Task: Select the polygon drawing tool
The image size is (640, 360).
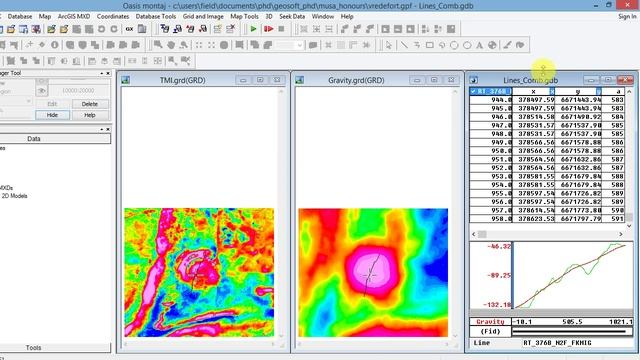Action: [x=442, y=45]
